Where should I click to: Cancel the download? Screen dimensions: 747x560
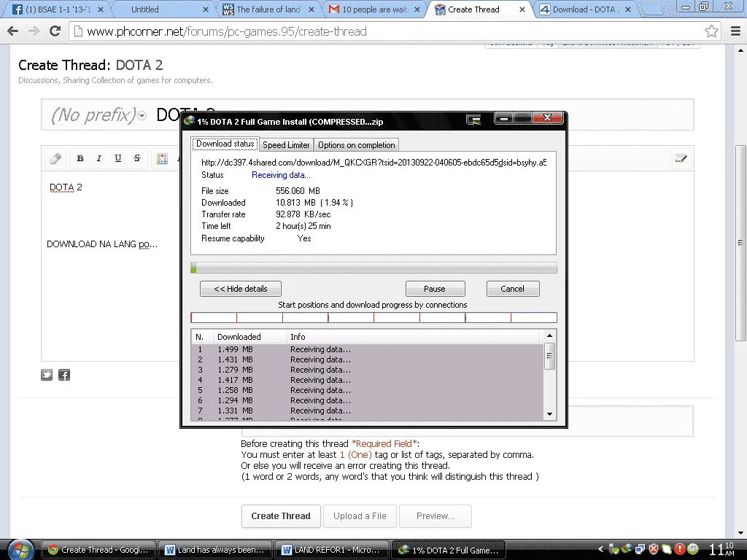[513, 289]
